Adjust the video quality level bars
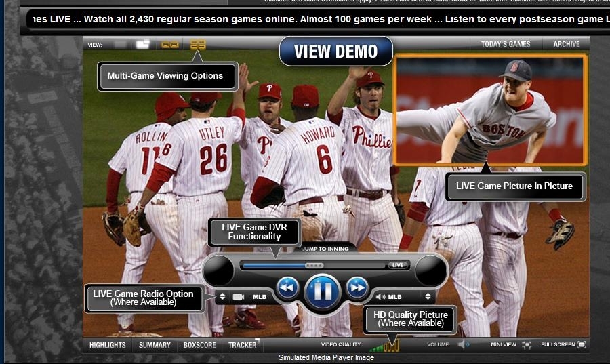The height and width of the screenshot is (364, 610). (x=384, y=345)
